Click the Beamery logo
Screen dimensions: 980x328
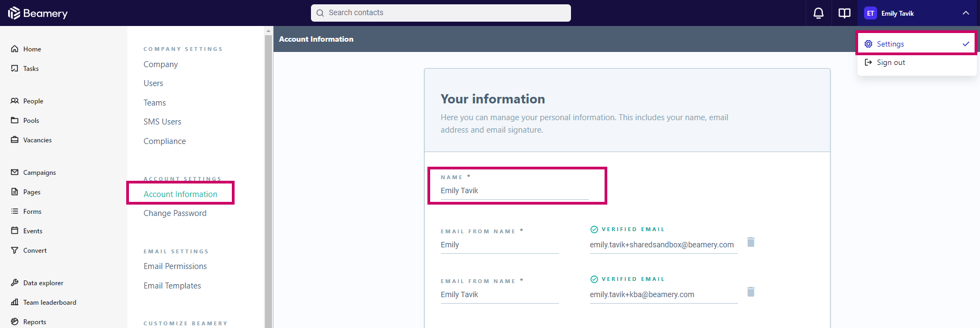click(38, 13)
